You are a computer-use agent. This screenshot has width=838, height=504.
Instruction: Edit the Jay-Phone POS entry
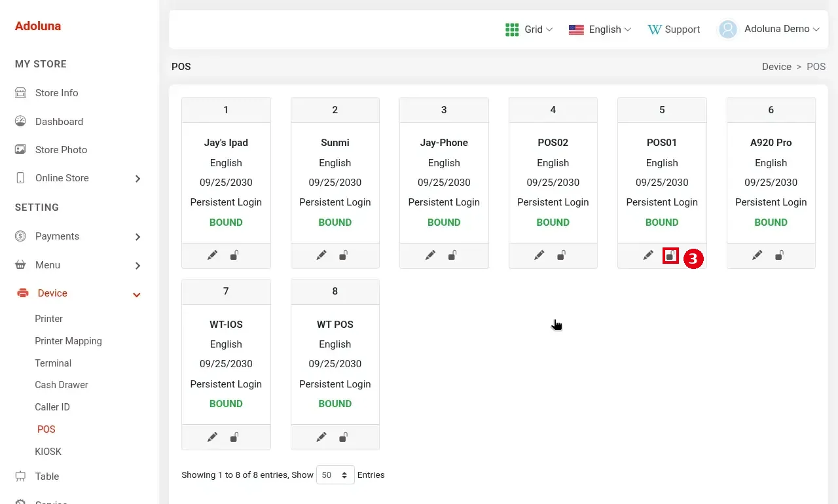[x=430, y=255]
